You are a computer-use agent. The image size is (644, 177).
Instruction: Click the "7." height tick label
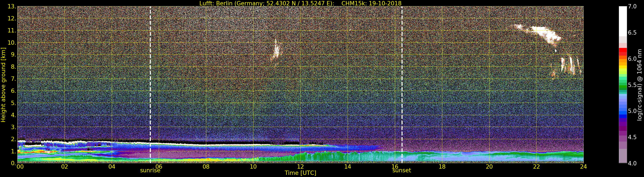tap(13, 79)
